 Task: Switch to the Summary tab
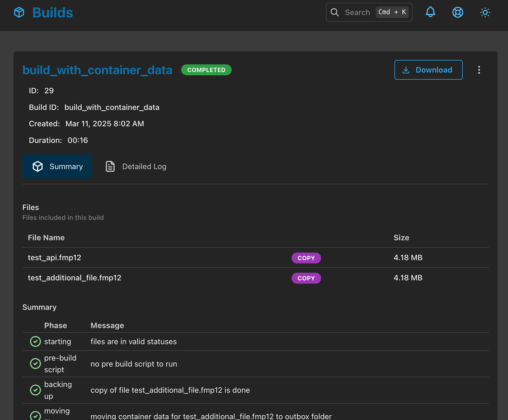(x=57, y=166)
